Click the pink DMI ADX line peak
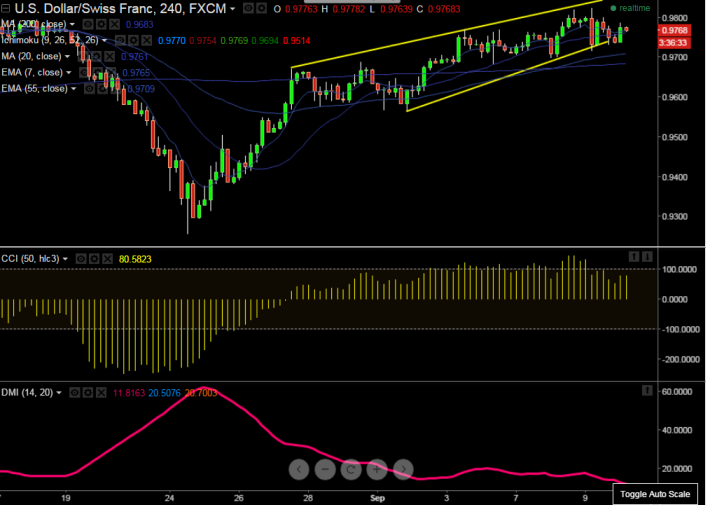 click(x=204, y=388)
